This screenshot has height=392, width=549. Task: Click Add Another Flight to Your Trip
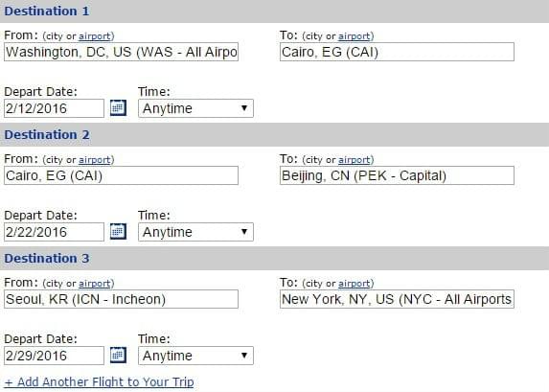tap(99, 381)
